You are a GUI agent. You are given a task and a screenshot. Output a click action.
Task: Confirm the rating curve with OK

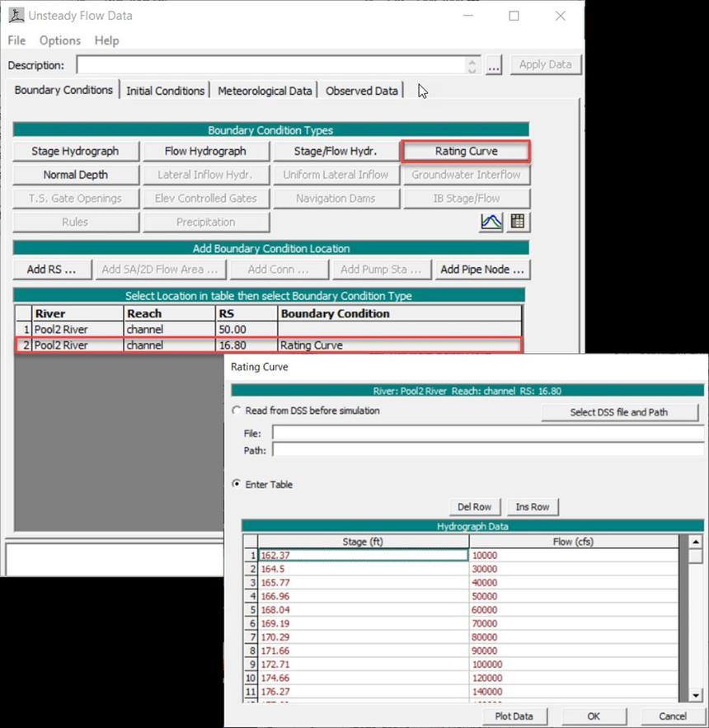594,716
